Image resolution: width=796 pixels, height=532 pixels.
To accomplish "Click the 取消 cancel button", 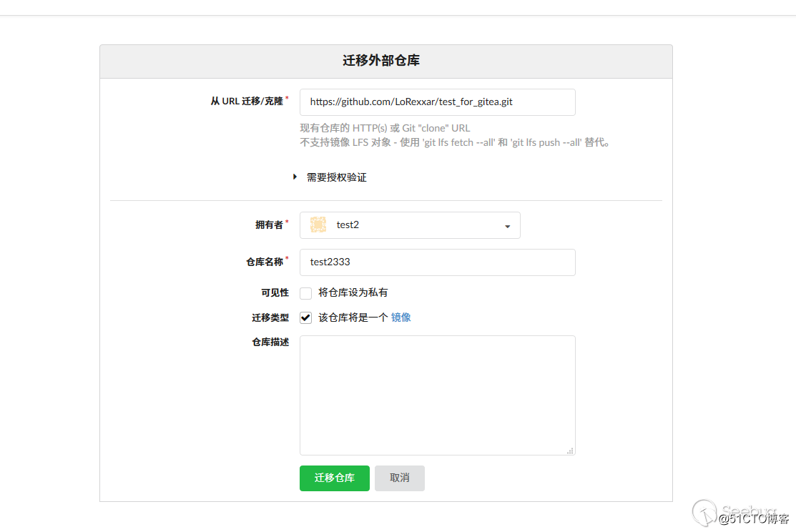I will pyautogui.click(x=400, y=478).
